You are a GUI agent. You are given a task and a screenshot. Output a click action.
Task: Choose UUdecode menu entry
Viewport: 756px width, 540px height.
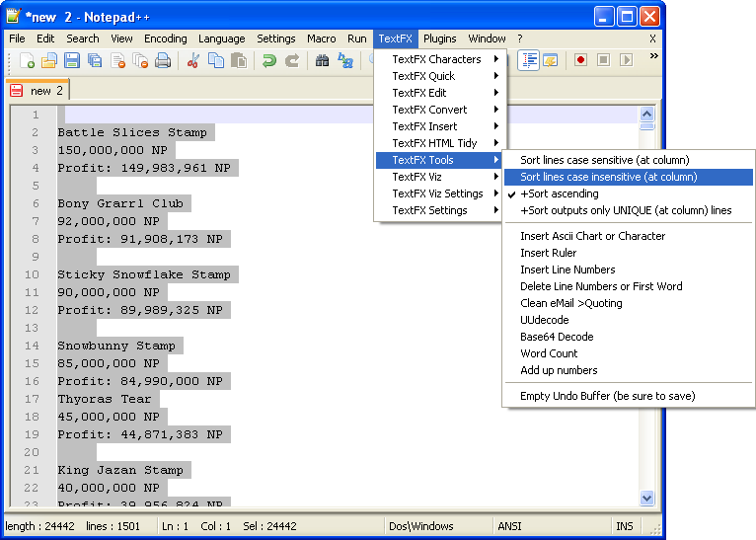629,320
